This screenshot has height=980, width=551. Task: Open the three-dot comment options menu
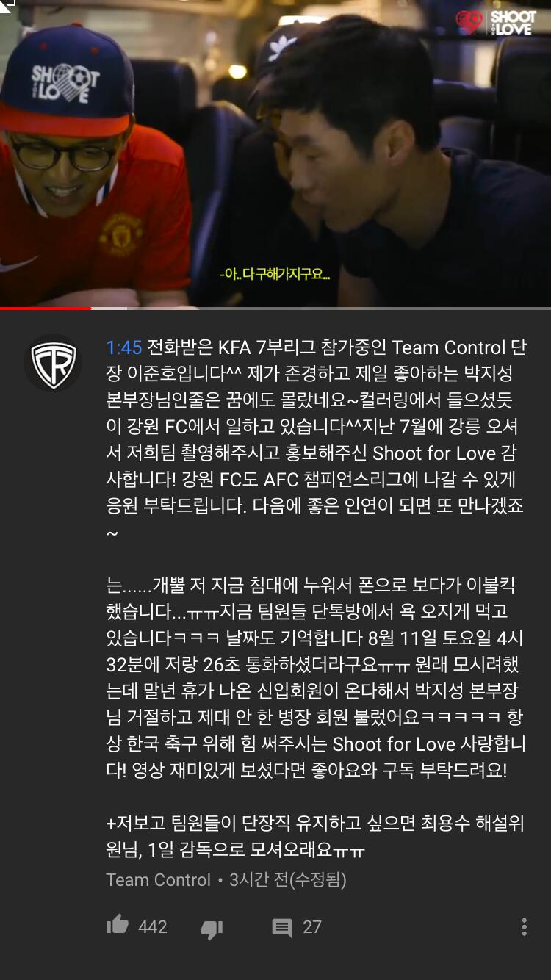[524, 926]
